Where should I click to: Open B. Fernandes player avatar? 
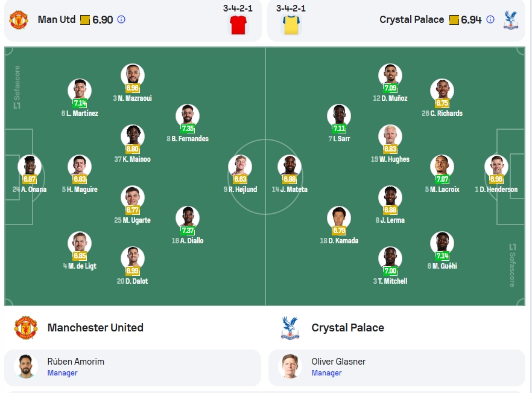coord(188,116)
